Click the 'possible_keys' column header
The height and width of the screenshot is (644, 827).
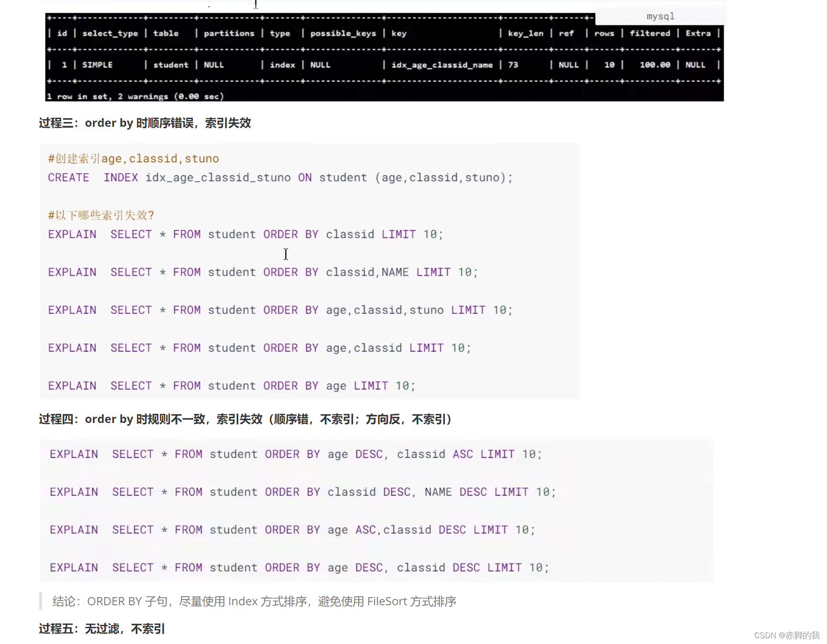343,33
